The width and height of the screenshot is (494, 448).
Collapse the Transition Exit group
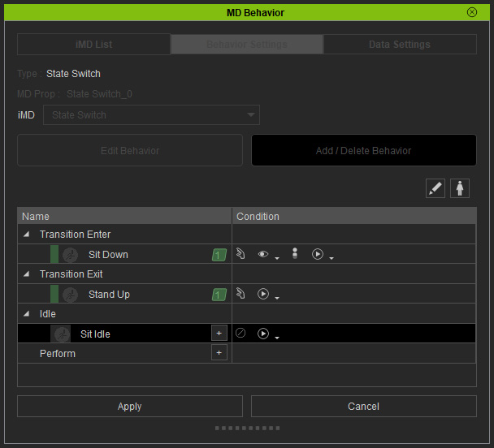27,274
